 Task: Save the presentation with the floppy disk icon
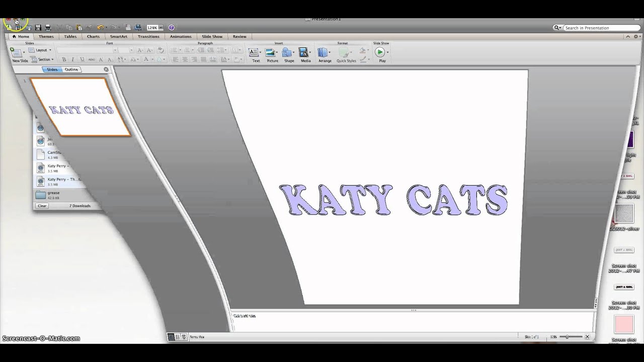[38, 28]
